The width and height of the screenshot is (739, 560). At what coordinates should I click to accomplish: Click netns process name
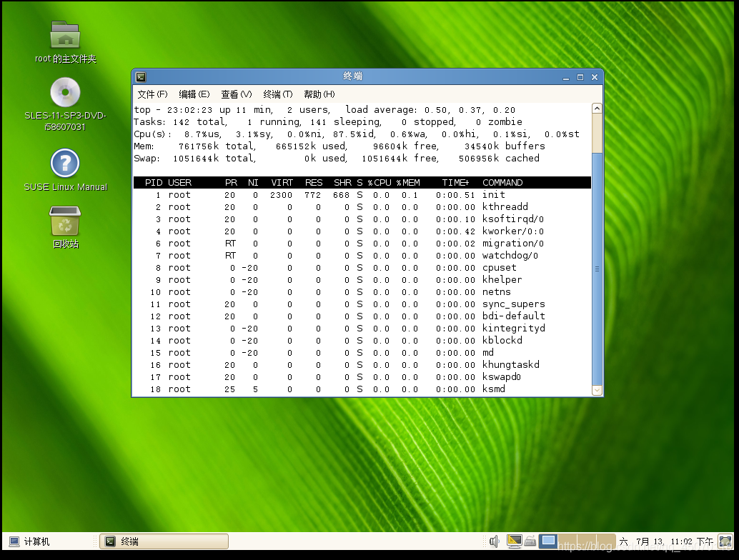coord(496,292)
